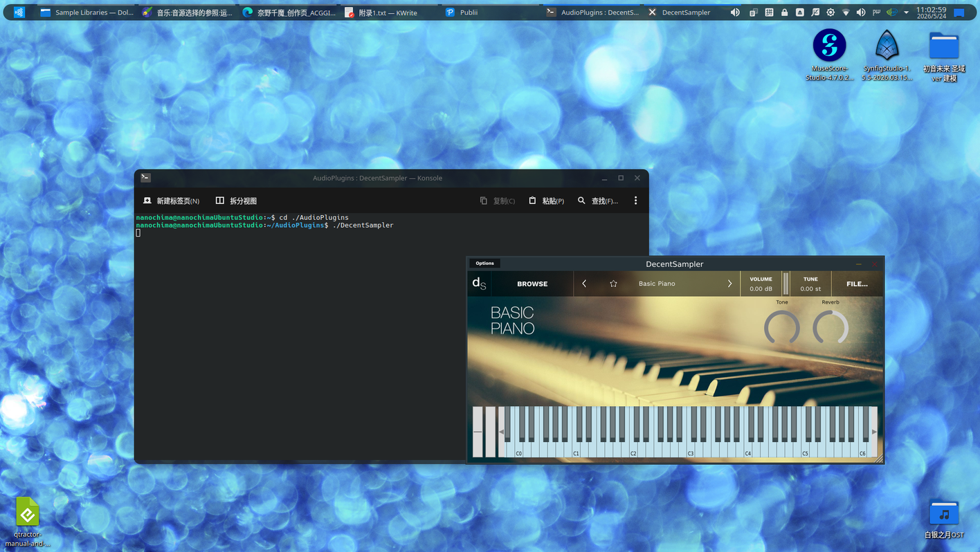The height and width of the screenshot is (552, 980).
Task: Play the C5 key on keyboard
Action: [x=806, y=450]
